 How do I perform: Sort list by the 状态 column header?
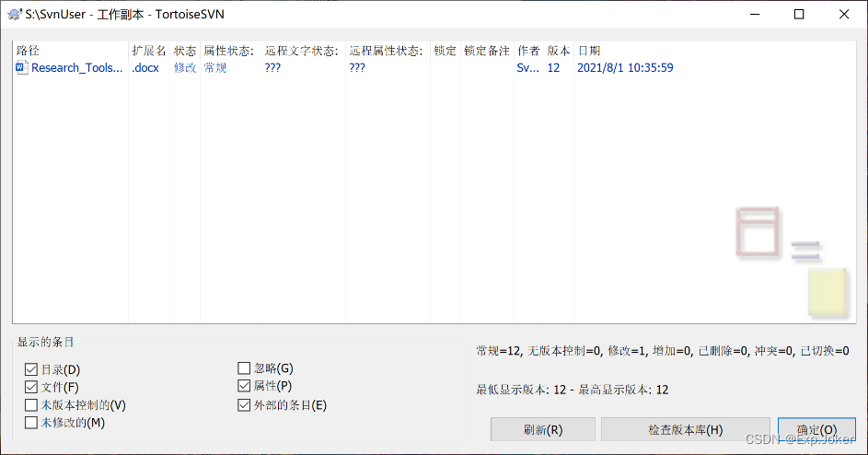click(185, 51)
